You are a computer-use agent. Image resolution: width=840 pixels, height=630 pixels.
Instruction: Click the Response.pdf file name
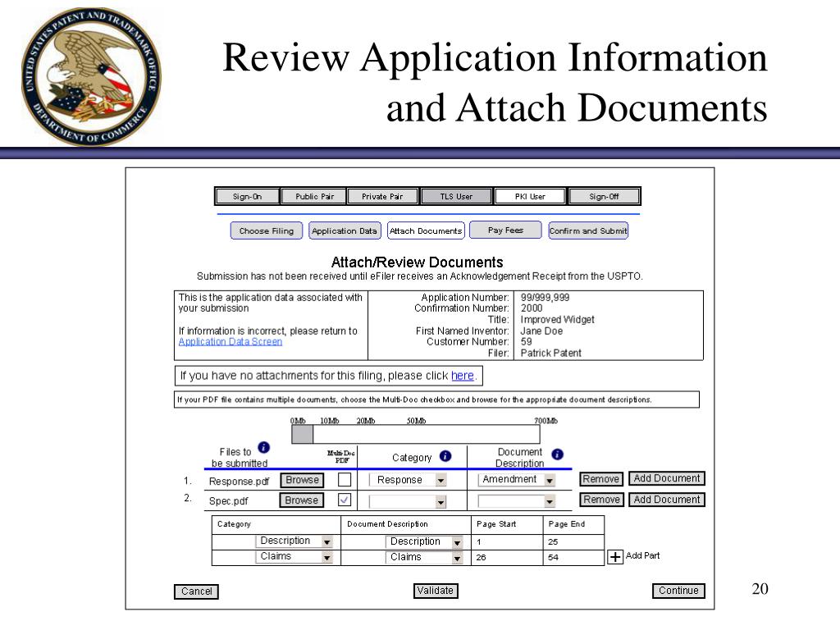[x=239, y=482]
